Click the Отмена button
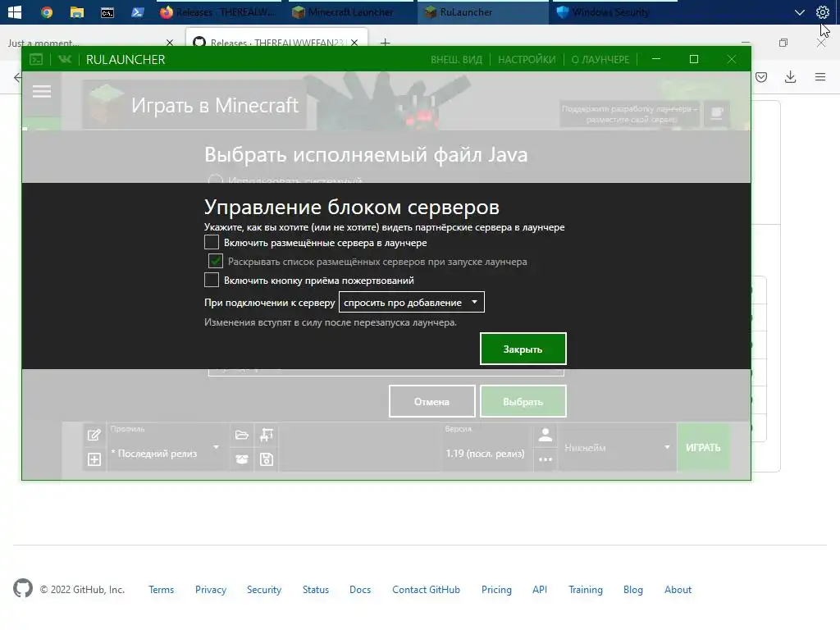The image size is (840, 630). pos(431,401)
